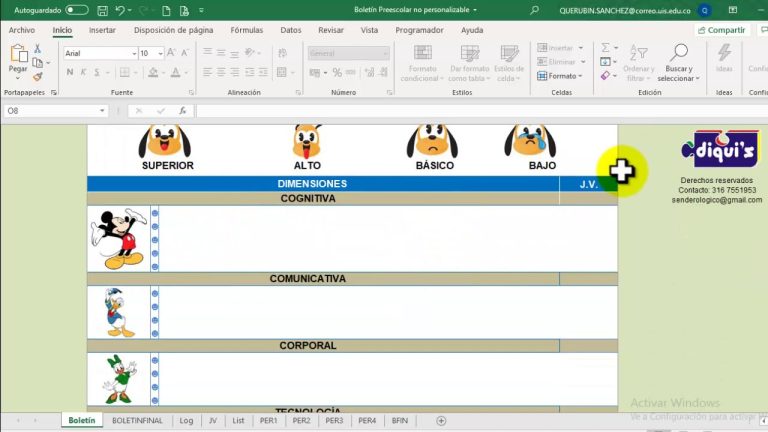
Task: Toggle bold N formatting
Action: click(x=70, y=72)
